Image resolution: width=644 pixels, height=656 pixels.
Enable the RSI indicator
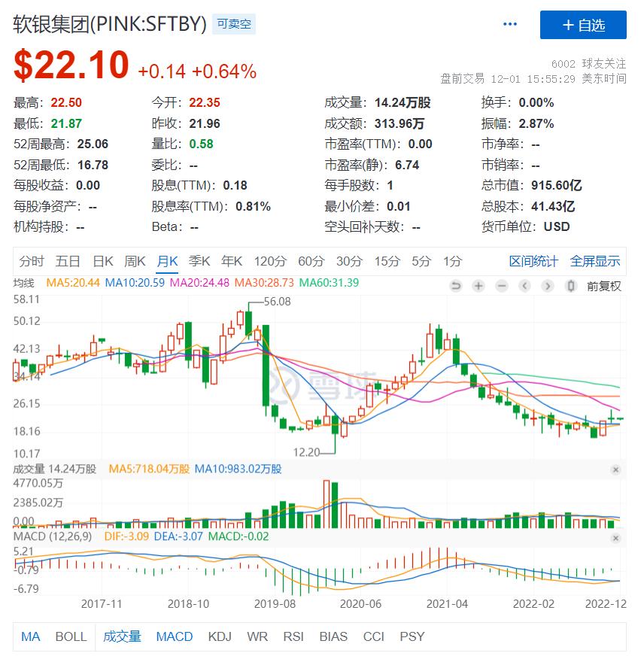click(x=293, y=636)
